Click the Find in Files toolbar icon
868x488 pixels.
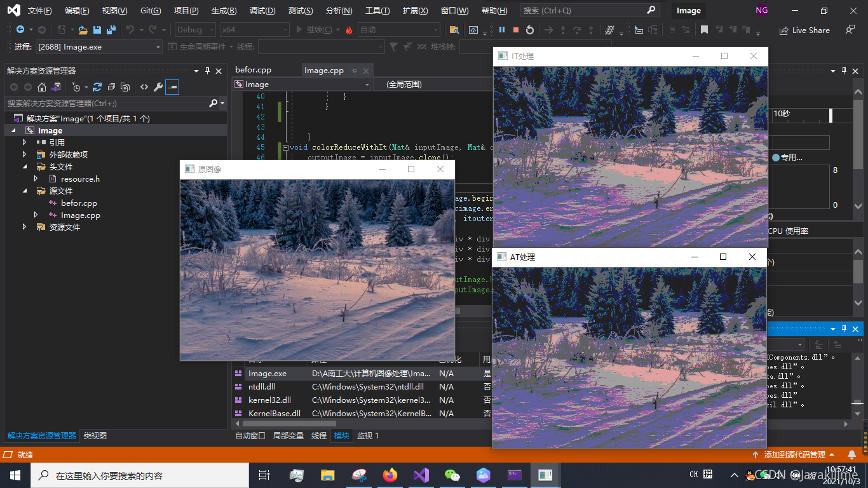[454, 30]
